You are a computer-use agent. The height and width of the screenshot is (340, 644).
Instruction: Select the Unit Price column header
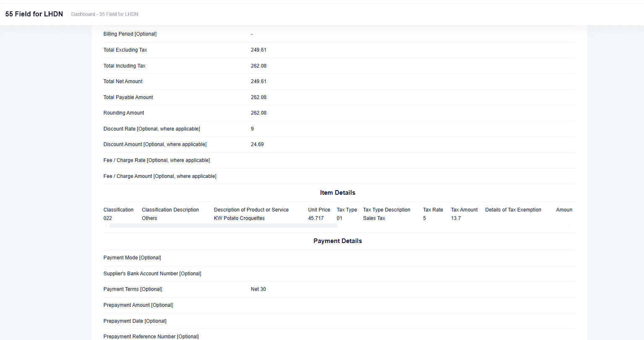[319, 210]
